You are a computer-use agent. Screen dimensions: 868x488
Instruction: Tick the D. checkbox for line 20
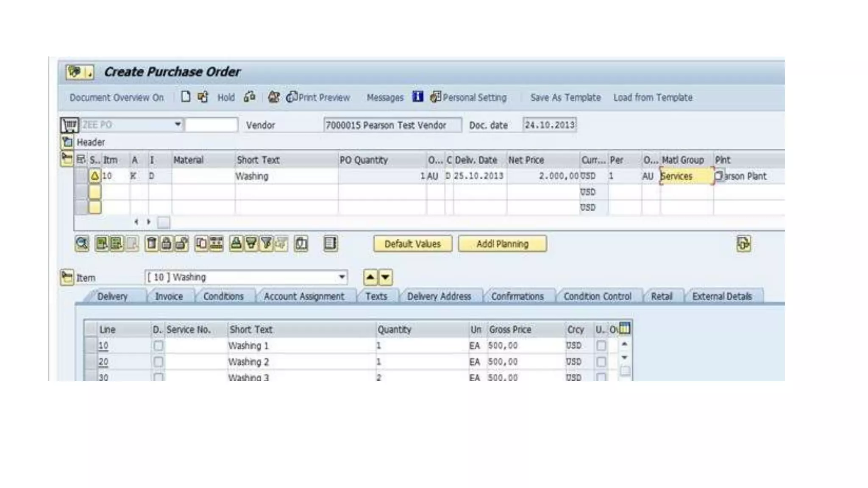[158, 362]
